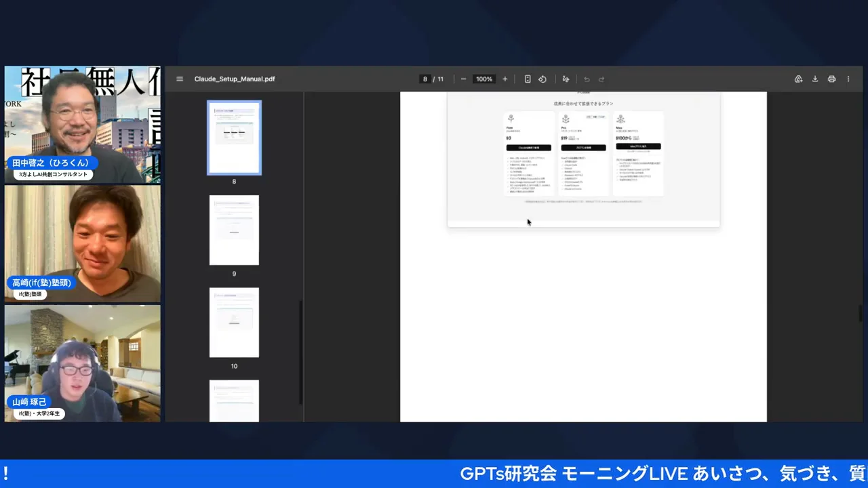This screenshot has height=488, width=868.
Task: Click the 田中啓之(ひろくん) name label
Action: [x=52, y=163]
